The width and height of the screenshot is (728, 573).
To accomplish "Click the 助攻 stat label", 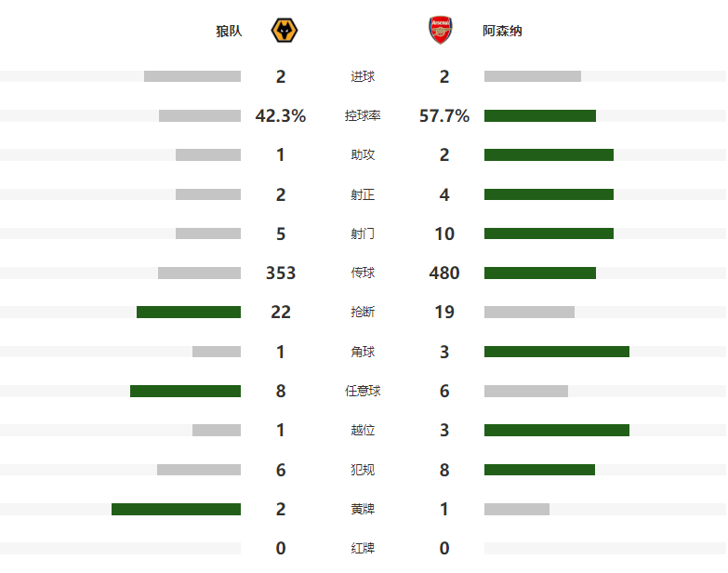I will (x=364, y=155).
